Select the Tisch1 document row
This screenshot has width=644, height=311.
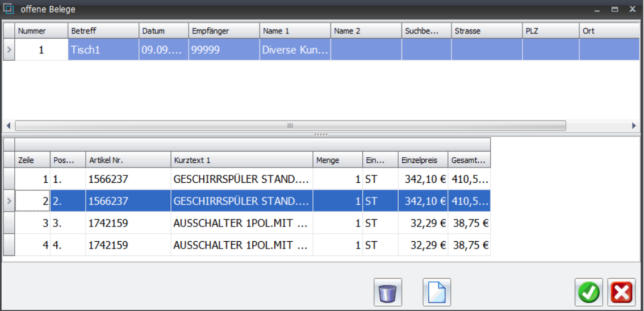[x=103, y=50]
